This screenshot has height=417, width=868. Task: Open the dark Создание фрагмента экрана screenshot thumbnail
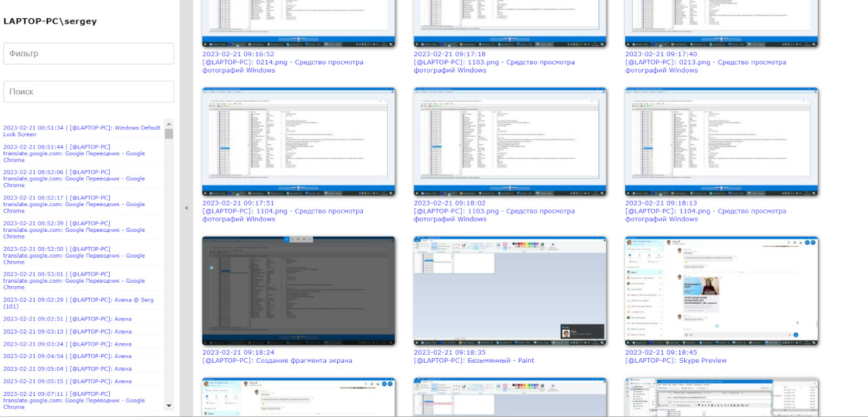[298, 291]
